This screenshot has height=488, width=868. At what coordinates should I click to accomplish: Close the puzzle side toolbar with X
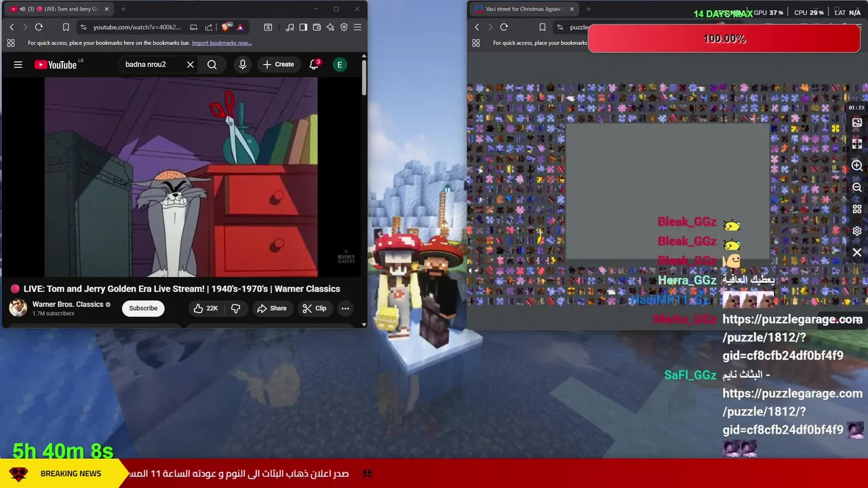pyautogui.click(x=857, y=253)
